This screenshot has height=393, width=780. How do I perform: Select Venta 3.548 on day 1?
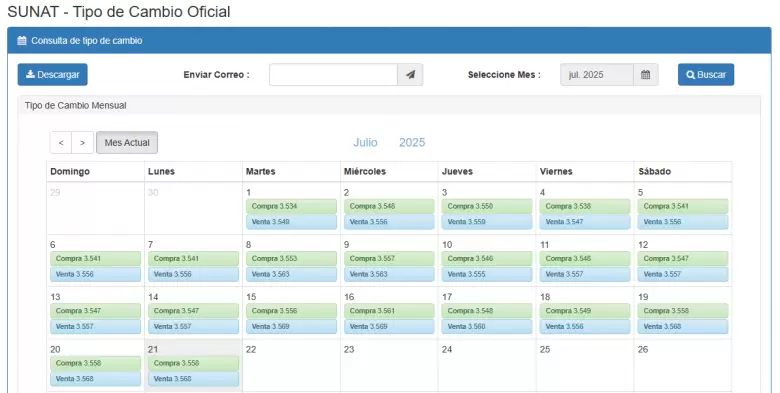coord(292,222)
